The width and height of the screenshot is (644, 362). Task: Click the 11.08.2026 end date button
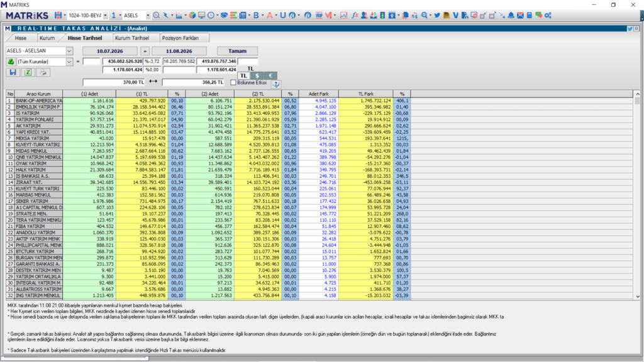coord(179,51)
